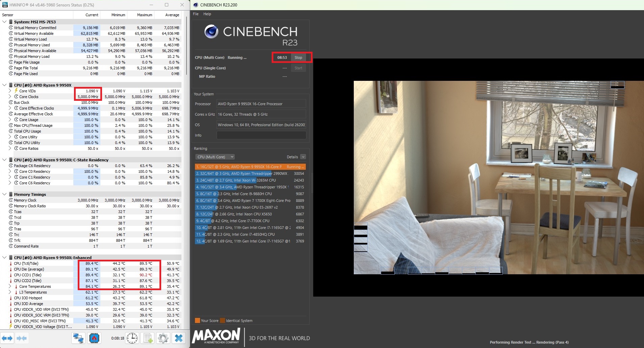Collapse the System: MSI MS-7E53 group
644x348 pixels.
pos(4,22)
